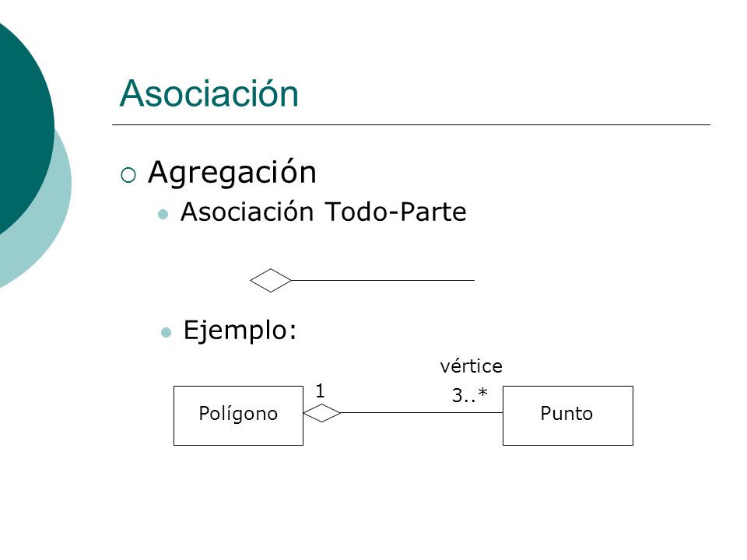Select the 'Punto' class box
Viewport: 747px width, 560px height.
[x=568, y=415]
